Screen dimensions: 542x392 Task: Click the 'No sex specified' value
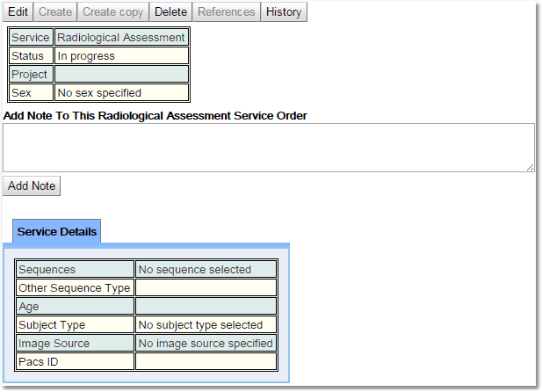121,92
